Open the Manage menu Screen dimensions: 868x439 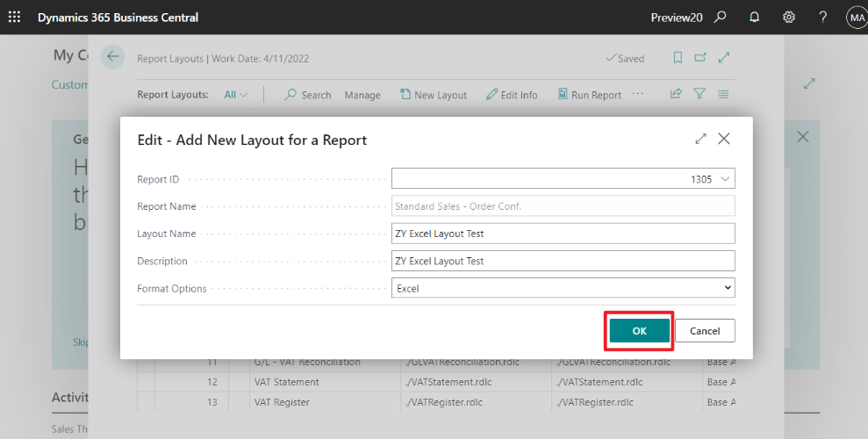click(x=362, y=95)
